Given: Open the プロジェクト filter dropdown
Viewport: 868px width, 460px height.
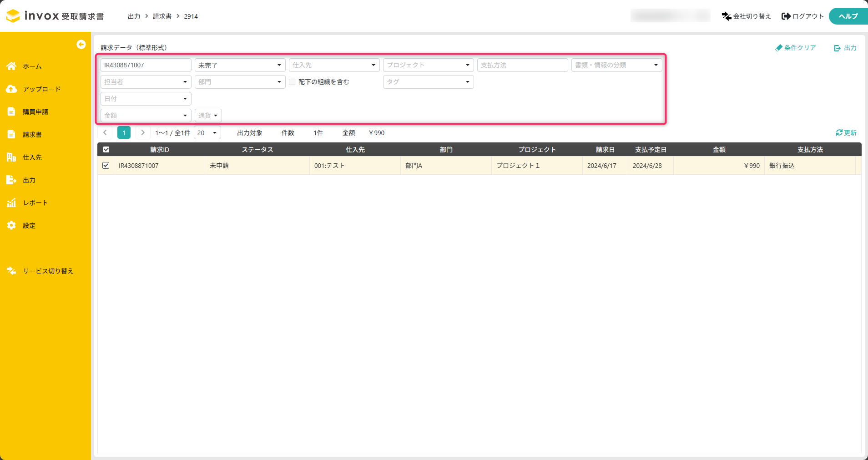Looking at the screenshot, I should tap(428, 65).
